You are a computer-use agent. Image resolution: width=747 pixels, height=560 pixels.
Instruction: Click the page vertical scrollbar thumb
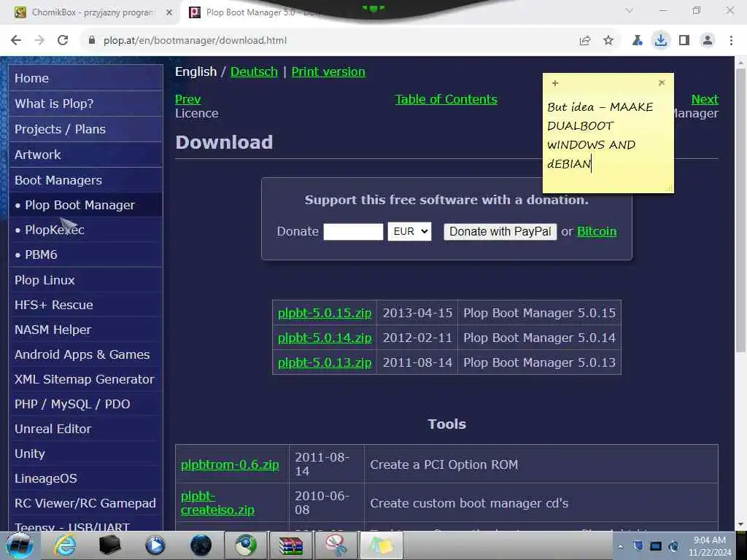(740, 209)
